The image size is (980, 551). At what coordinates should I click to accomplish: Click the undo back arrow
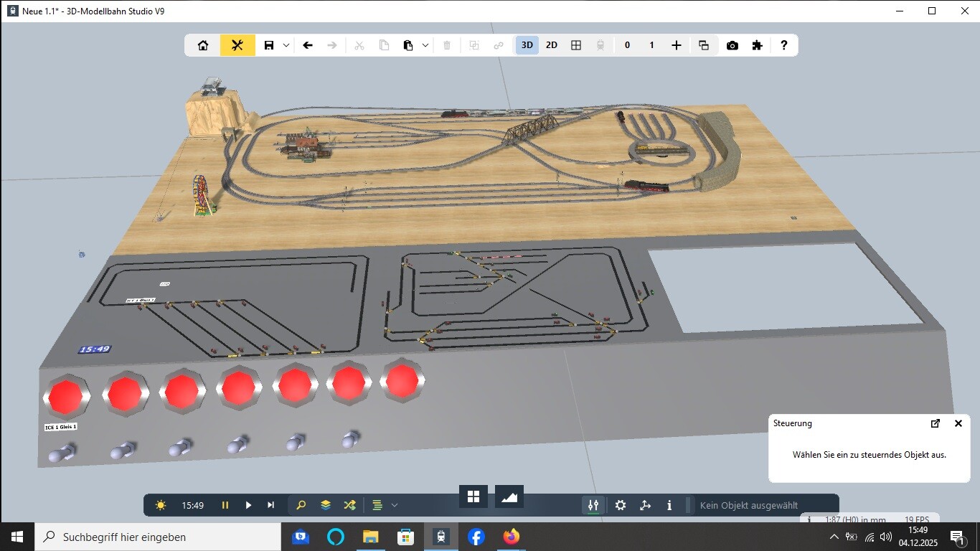[x=308, y=45]
